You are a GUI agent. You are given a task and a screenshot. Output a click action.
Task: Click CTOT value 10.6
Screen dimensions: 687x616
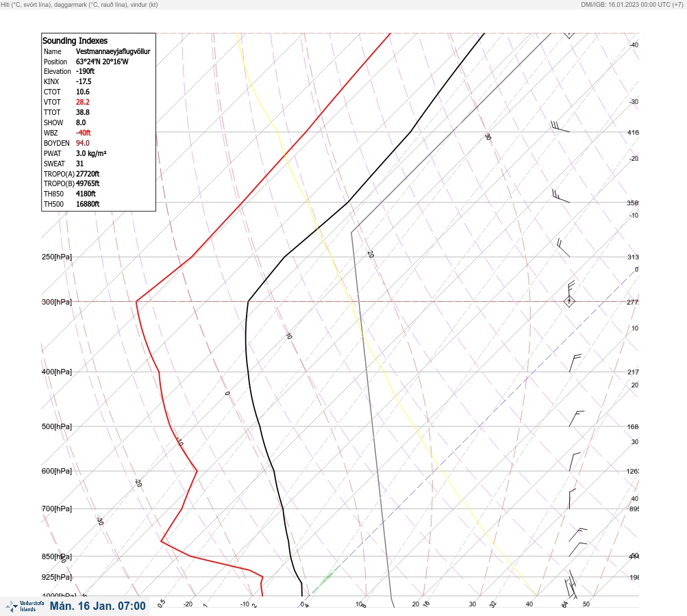83,92
